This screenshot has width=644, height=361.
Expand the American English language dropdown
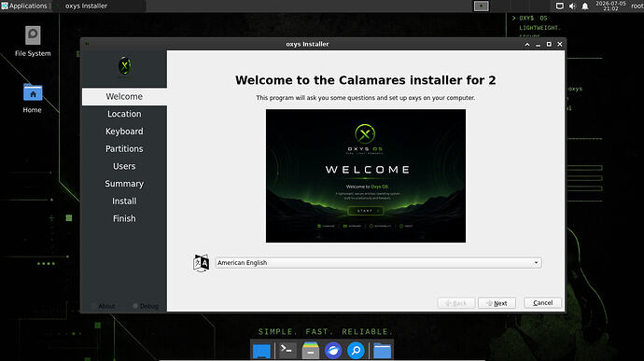(378, 263)
